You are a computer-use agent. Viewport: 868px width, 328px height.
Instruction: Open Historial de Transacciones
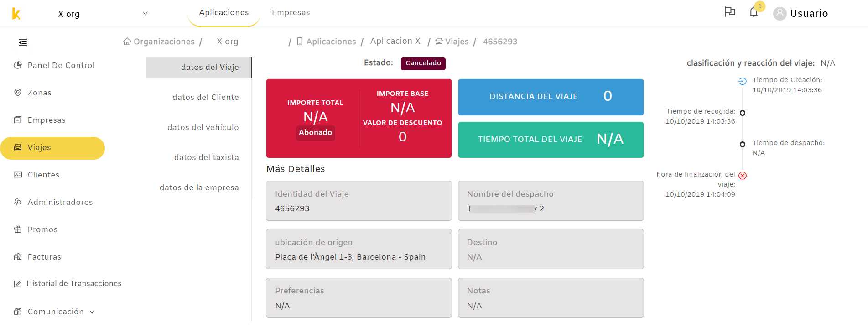(74, 283)
